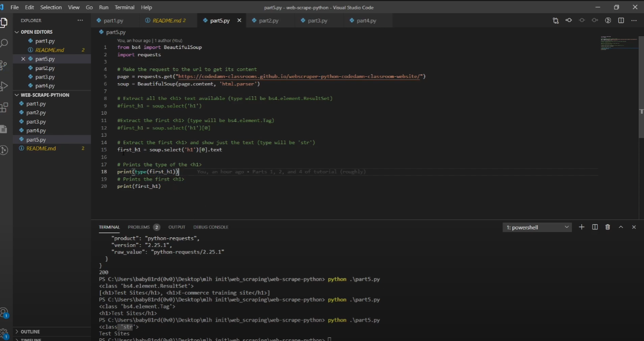
Task: Switch to the PROBLEMS tab
Action: coord(139,227)
